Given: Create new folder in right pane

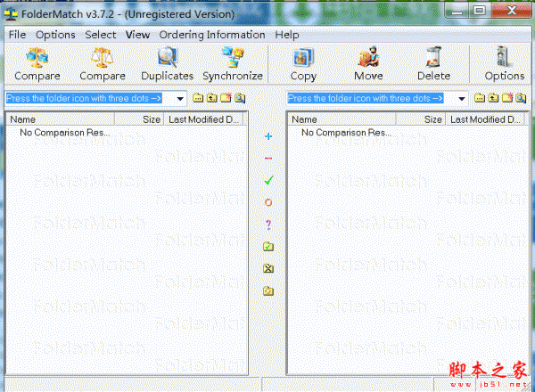Looking at the screenshot, I should [x=507, y=98].
